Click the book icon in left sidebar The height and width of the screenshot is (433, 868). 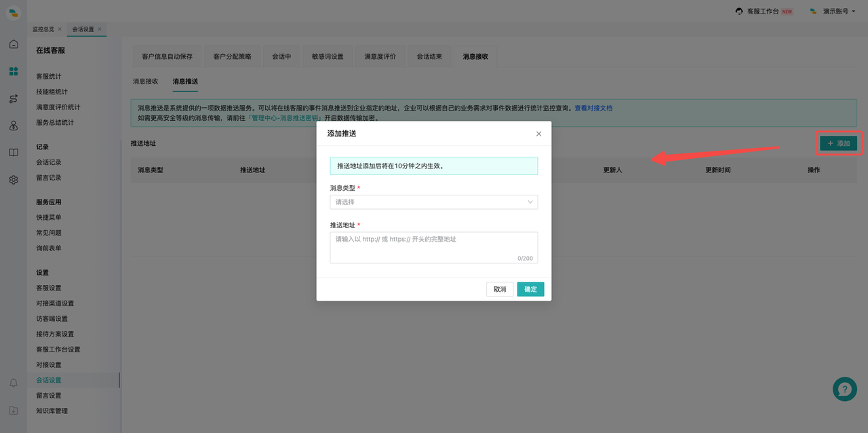[x=14, y=153]
